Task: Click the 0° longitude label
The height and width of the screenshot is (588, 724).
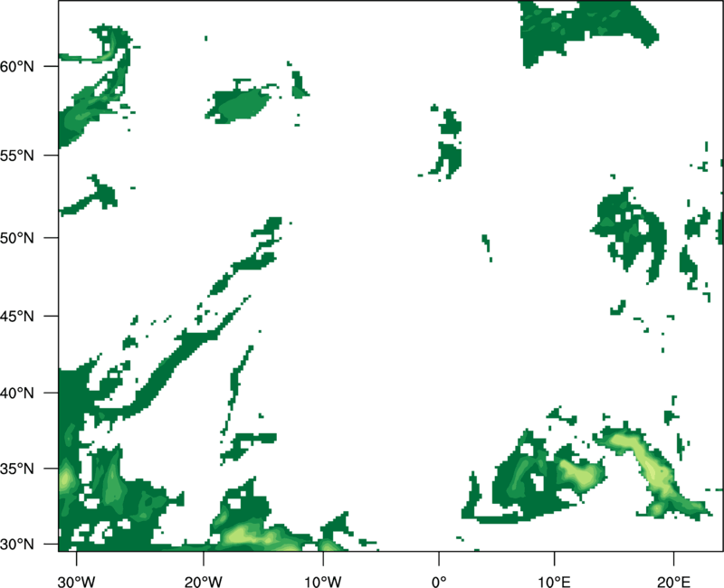Action: click(x=439, y=582)
